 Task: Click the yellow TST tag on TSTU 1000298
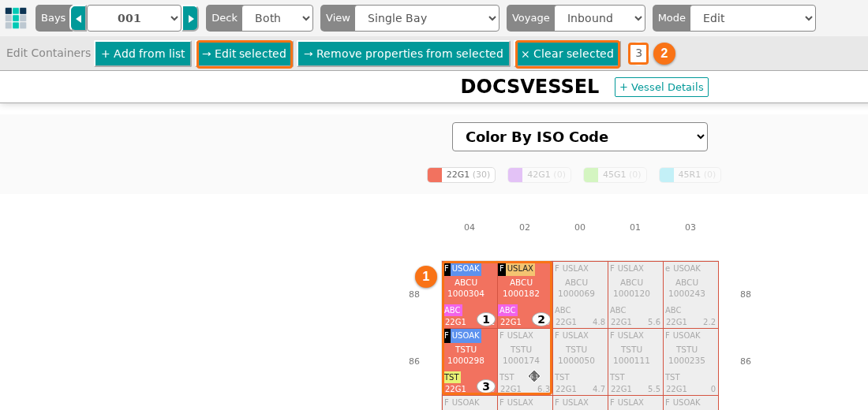tap(451, 378)
